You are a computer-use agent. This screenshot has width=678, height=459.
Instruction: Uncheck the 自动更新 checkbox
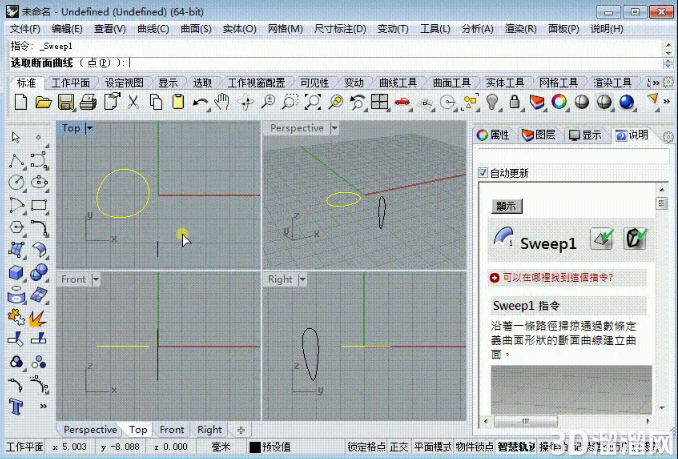coord(483,172)
